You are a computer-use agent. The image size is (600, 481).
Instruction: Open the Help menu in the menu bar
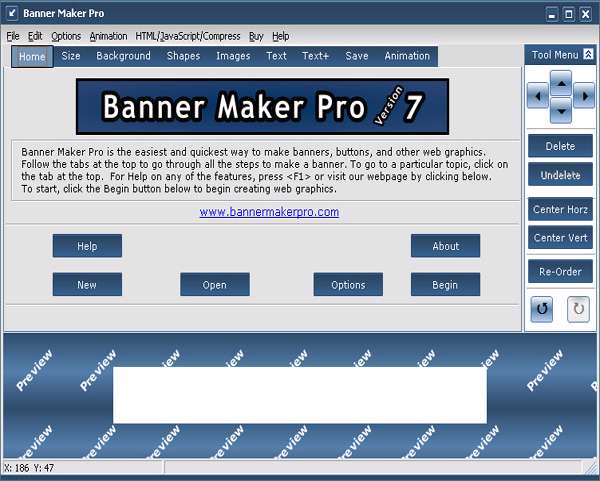[280, 36]
